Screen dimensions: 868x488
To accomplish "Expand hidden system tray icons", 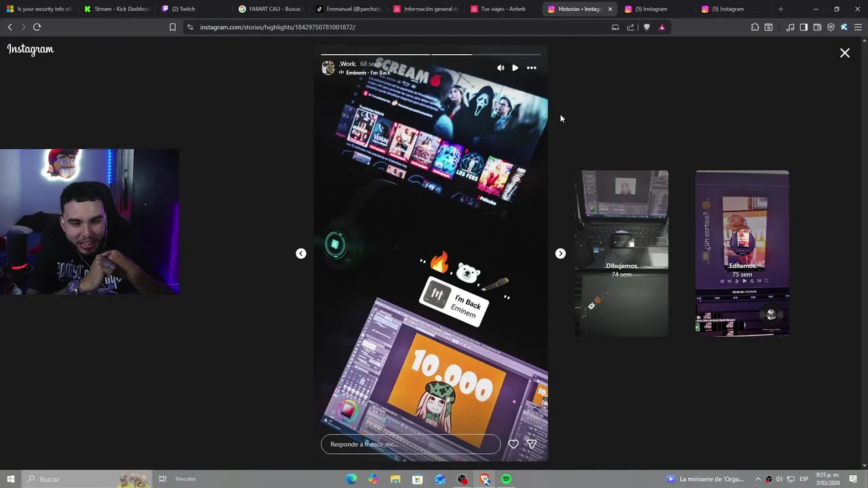I will 758,479.
